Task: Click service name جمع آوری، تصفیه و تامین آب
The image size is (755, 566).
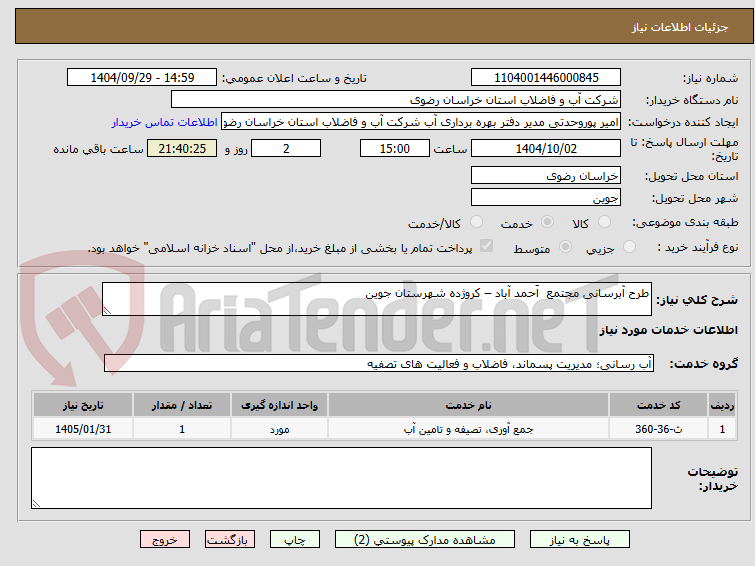Action: (x=469, y=429)
